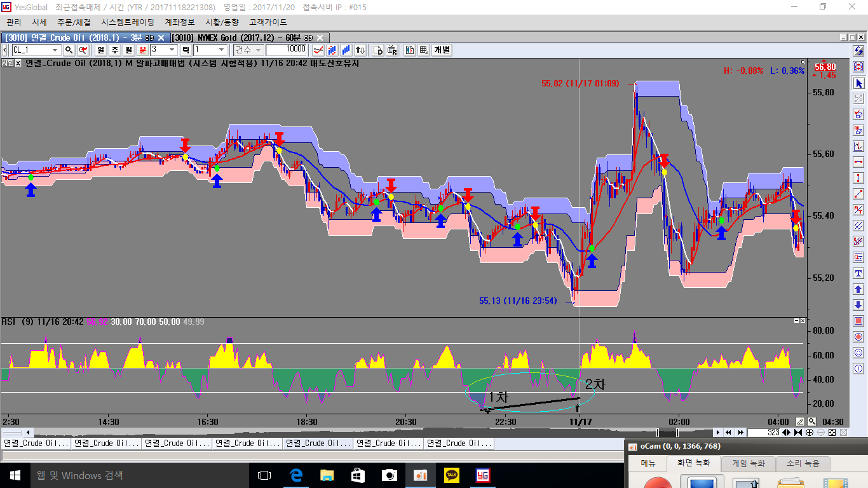Image resolution: width=868 pixels, height=488 pixels.
Task: Add blue up-arrow marker from right toolbar
Action: tap(858, 289)
